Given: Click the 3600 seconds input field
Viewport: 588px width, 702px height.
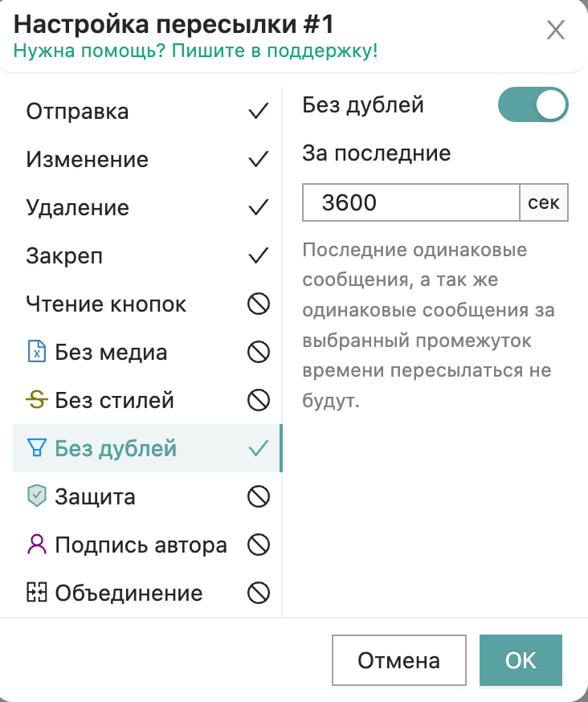Looking at the screenshot, I should 410,202.
